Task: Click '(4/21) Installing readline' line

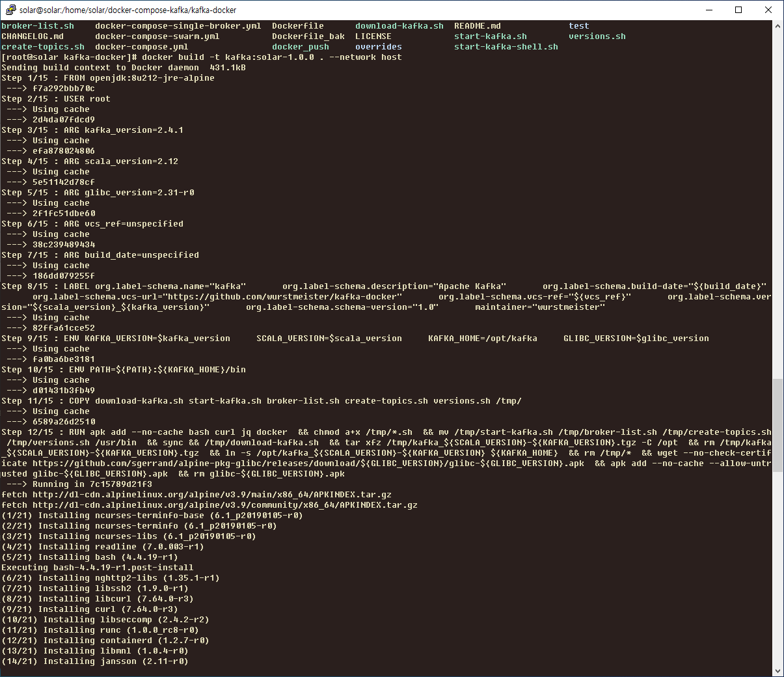Action: point(103,547)
